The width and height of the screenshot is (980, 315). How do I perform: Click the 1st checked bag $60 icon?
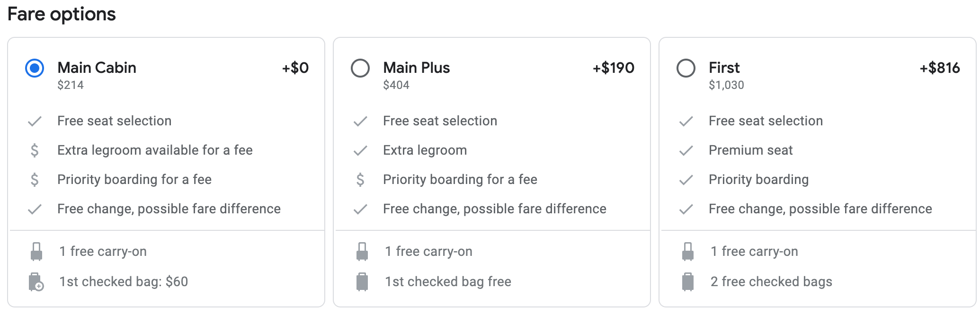pos(36,282)
